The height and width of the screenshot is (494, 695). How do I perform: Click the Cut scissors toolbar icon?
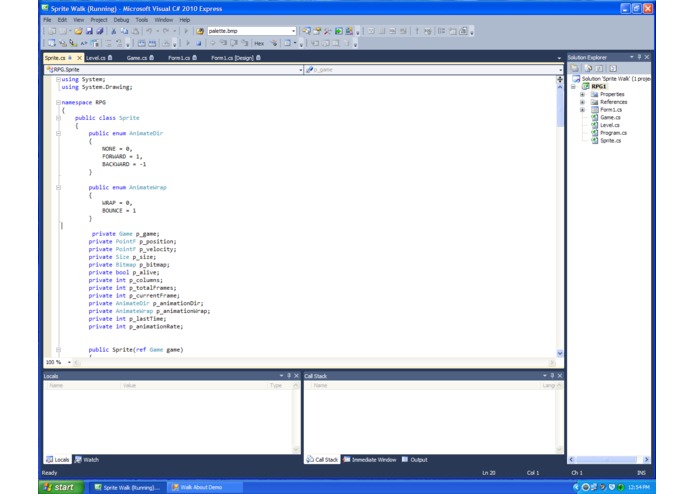[x=113, y=31]
